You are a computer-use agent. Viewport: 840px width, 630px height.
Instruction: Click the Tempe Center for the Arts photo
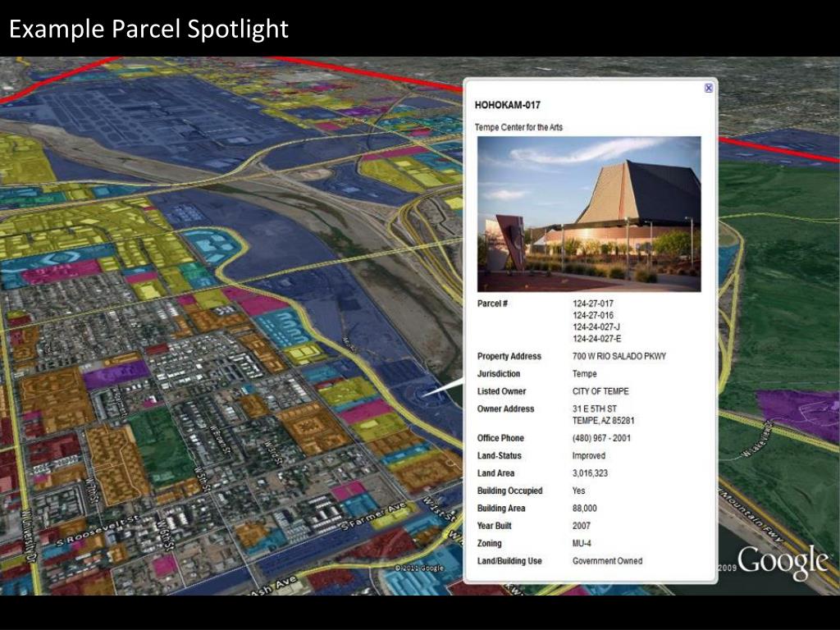pyautogui.click(x=589, y=214)
